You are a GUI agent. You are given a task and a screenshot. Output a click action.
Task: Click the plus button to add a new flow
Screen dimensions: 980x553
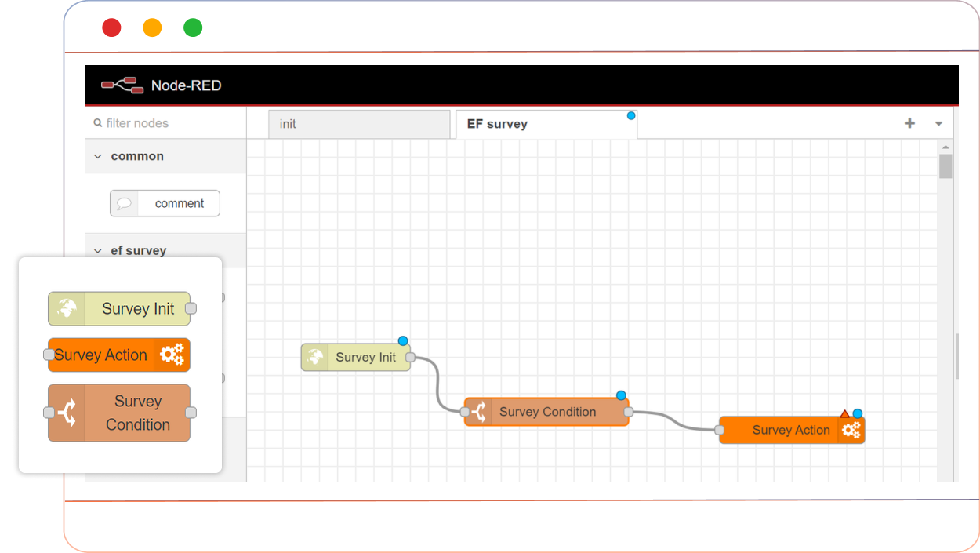point(909,123)
